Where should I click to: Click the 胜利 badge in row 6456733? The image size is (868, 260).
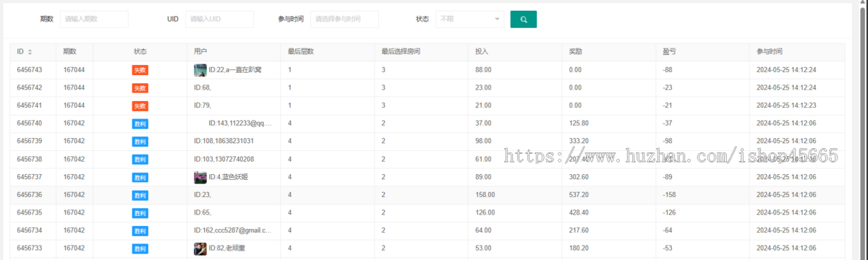[140, 248]
